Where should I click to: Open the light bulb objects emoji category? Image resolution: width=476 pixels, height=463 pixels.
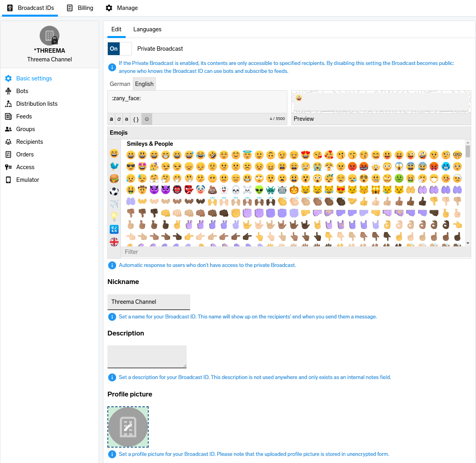click(x=114, y=217)
